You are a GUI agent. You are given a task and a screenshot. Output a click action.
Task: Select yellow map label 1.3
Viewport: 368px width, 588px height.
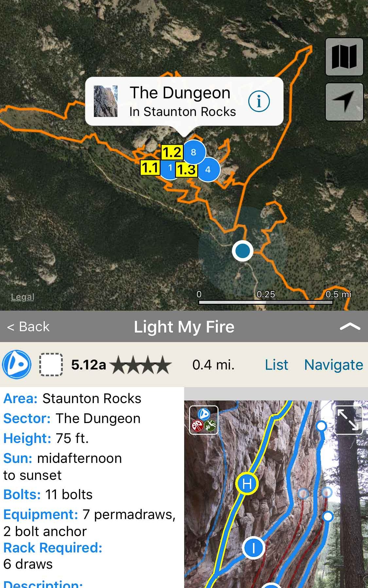(x=186, y=170)
